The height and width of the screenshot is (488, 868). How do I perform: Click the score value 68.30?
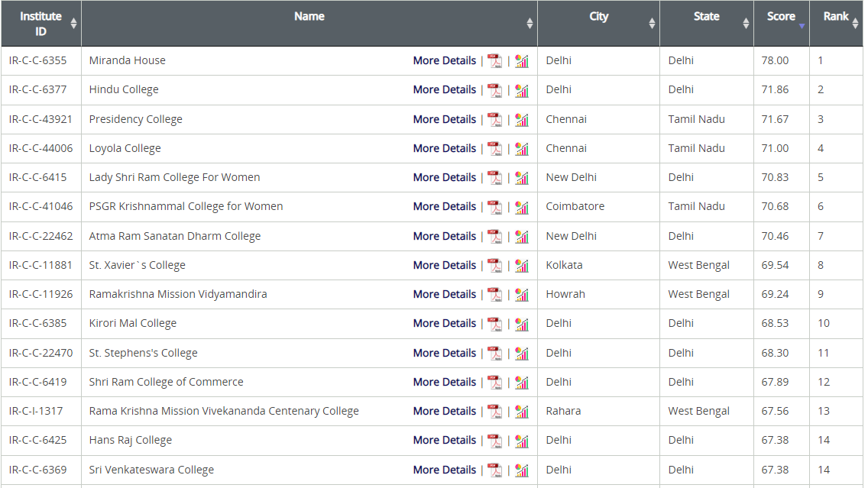[775, 353]
